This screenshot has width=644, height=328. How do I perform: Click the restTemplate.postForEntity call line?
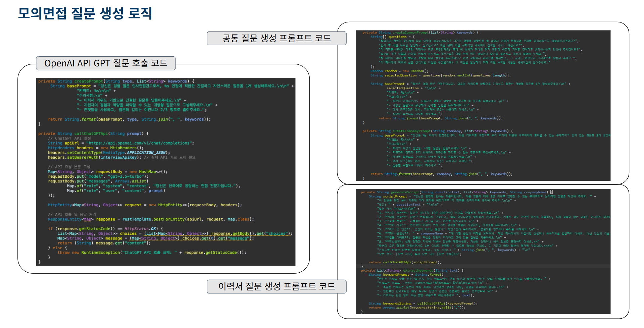(x=151, y=219)
